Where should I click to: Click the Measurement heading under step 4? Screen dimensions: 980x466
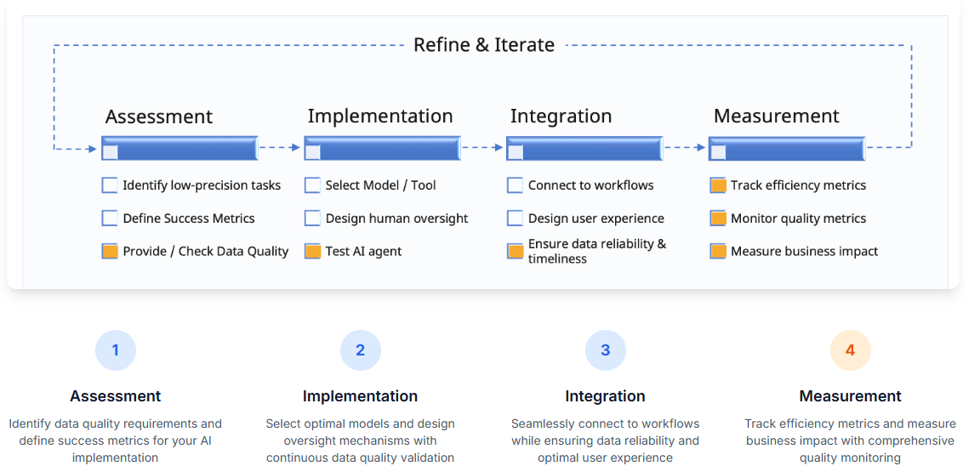(850, 396)
